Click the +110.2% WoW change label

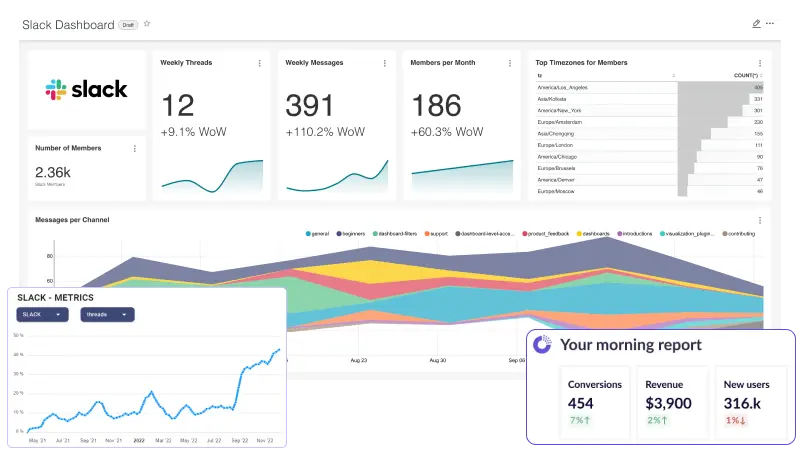pos(326,132)
